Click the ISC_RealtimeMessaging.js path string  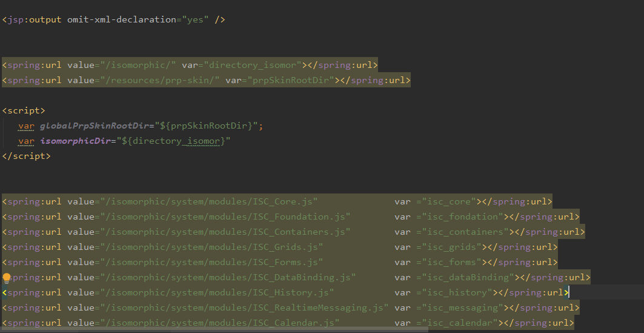click(244, 308)
